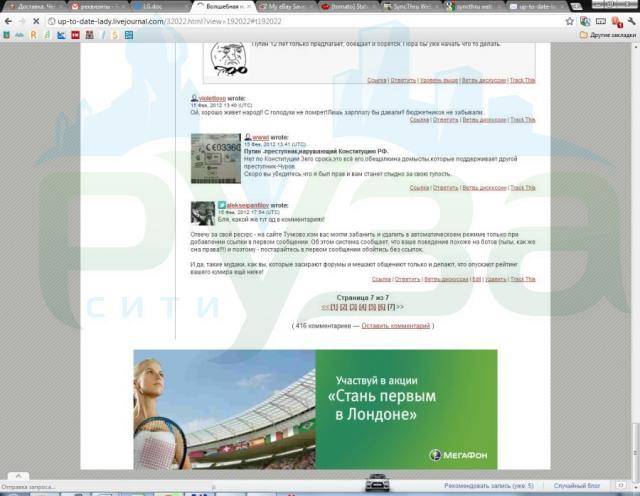Click the meme face avatar thumbnail
This screenshot has width=640, height=496.
coord(229,60)
